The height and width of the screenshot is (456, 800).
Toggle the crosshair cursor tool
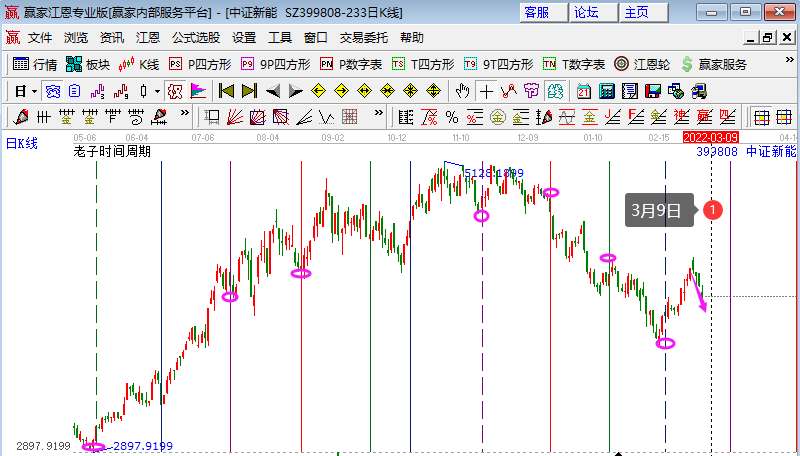coord(486,92)
